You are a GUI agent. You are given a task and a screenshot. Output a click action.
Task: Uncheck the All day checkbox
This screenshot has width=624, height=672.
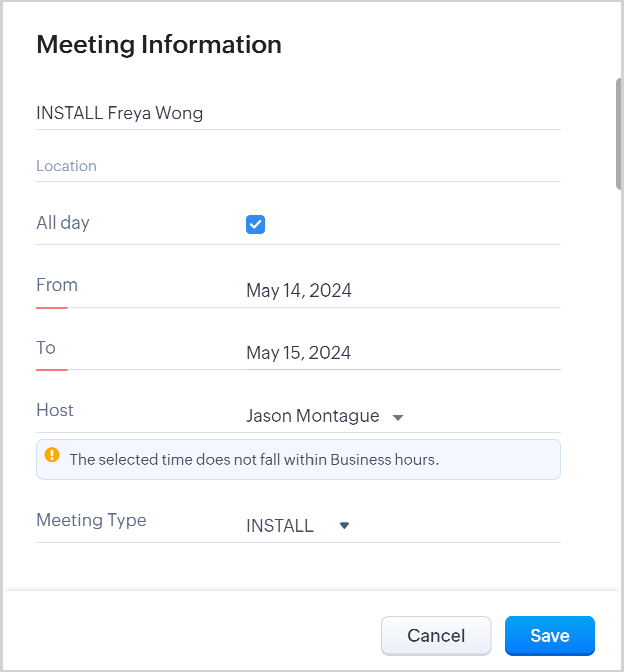pyautogui.click(x=255, y=224)
